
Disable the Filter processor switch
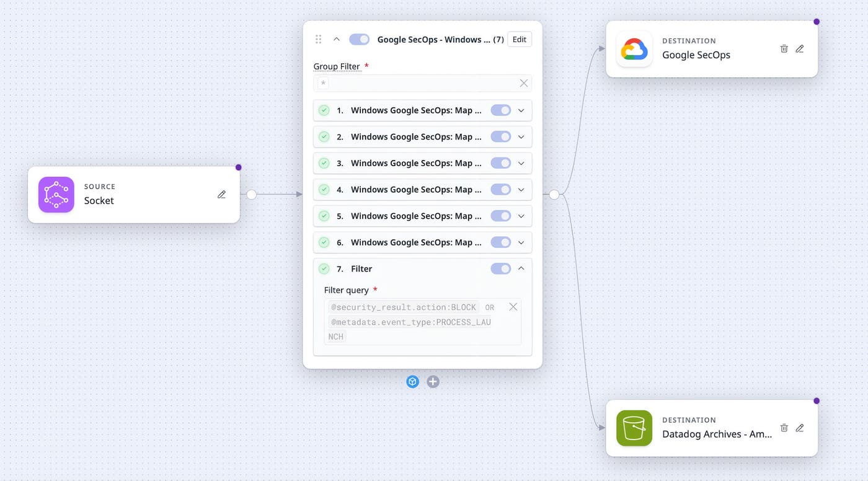[501, 268]
